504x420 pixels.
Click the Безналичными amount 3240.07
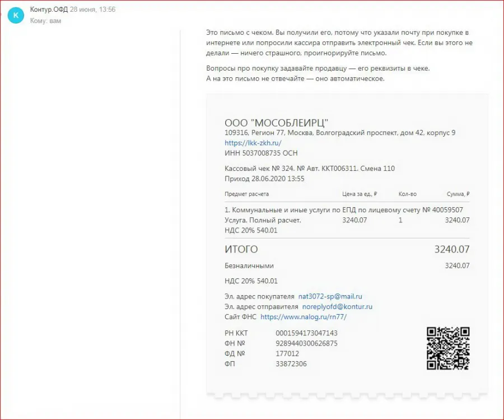[457, 266]
